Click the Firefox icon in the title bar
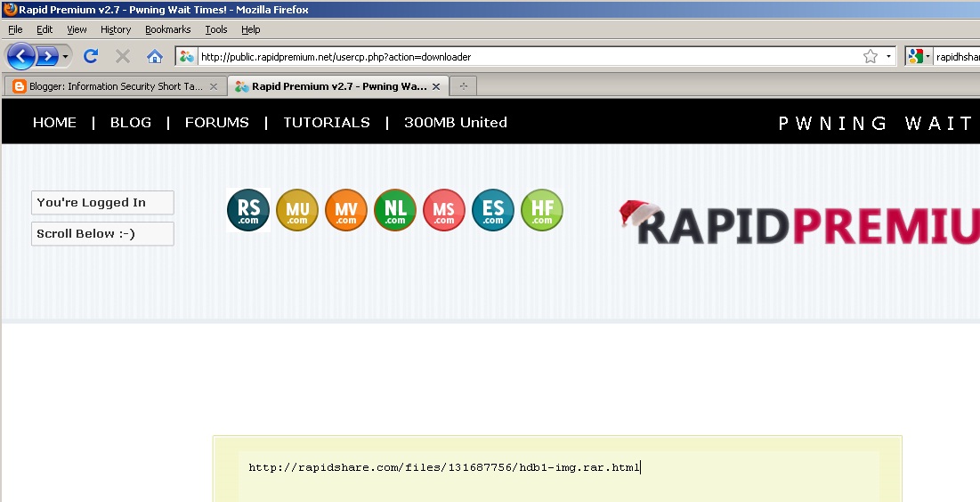The height and width of the screenshot is (502, 980). 10,9
